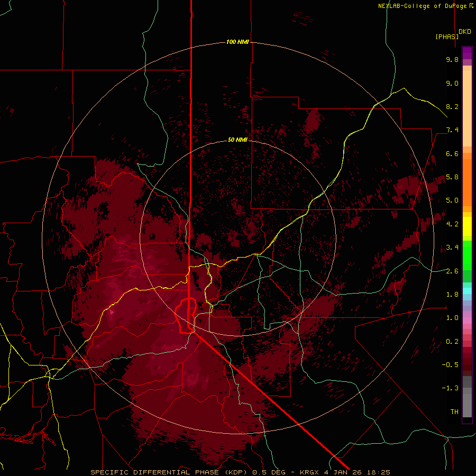Image resolution: width=476 pixels, height=476 pixels.
Task: Click the 4.2 value on the scale
Action: tap(452, 224)
